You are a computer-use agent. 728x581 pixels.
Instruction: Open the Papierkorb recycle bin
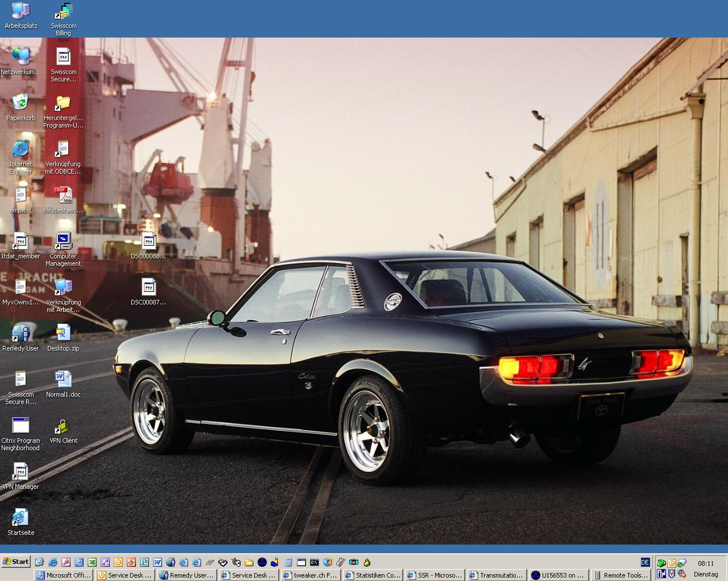point(20,103)
